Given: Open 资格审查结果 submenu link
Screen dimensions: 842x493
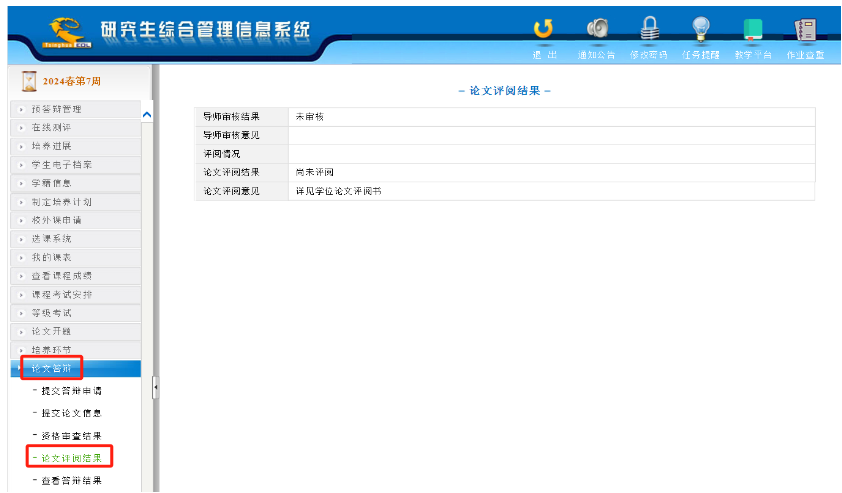Looking at the screenshot, I should [x=71, y=436].
